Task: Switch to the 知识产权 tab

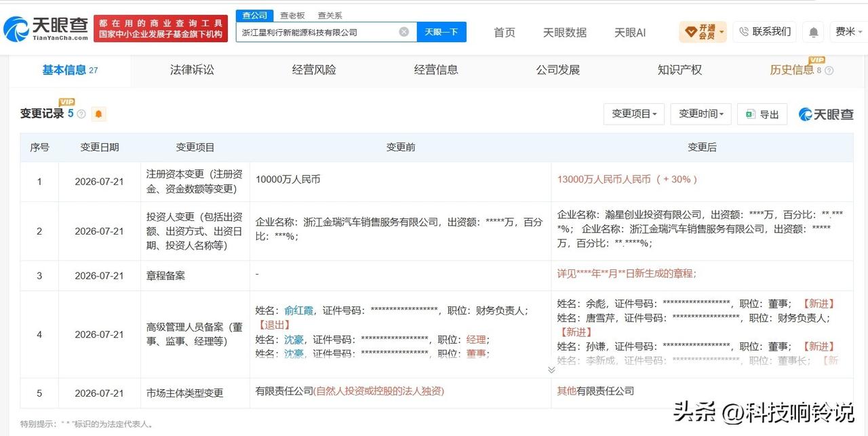Action: [679, 70]
